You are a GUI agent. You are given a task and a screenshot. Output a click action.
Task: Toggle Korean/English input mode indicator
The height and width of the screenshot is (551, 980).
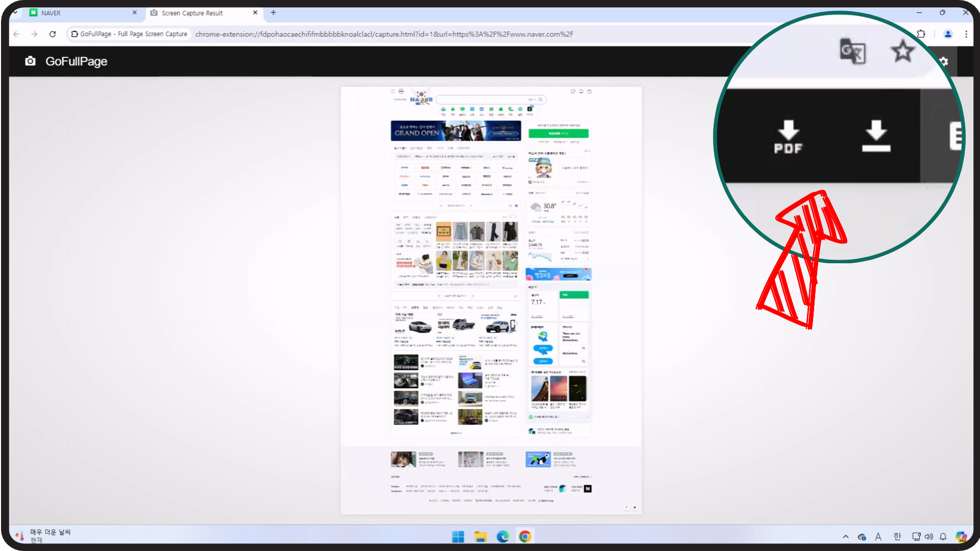tap(897, 536)
